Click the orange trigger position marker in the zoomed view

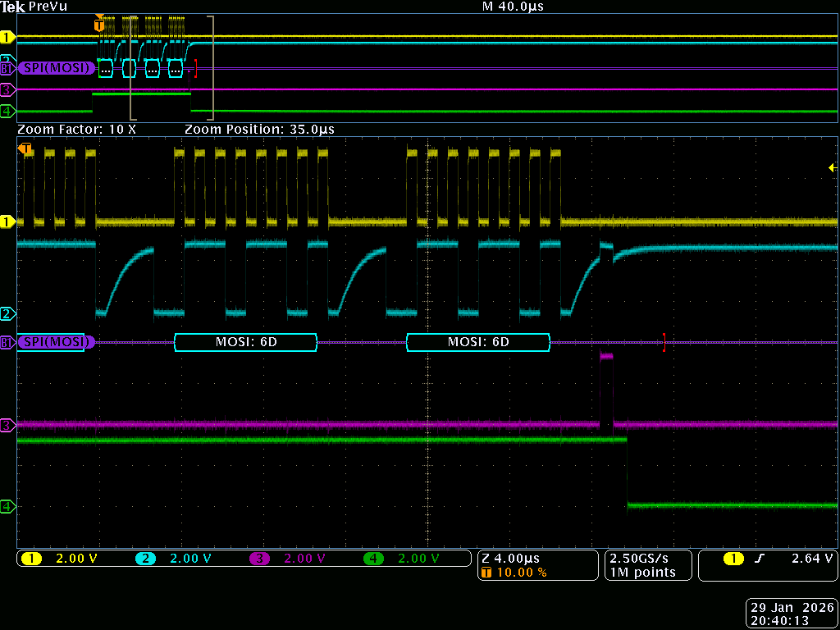(26, 149)
